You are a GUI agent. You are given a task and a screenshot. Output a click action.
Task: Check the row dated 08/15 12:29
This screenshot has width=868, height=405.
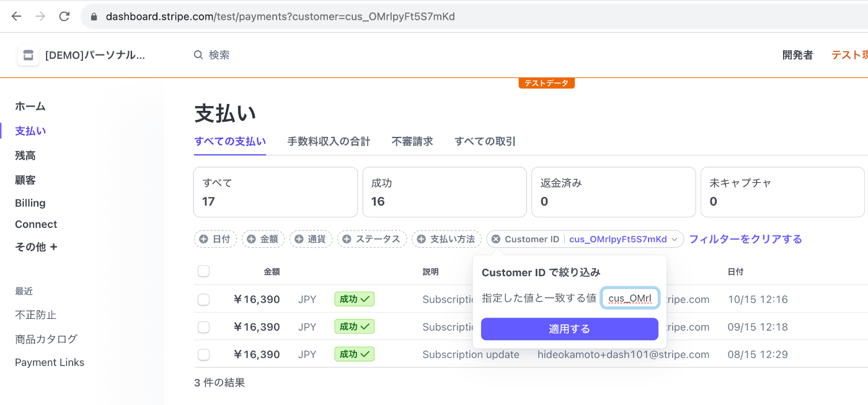click(203, 355)
